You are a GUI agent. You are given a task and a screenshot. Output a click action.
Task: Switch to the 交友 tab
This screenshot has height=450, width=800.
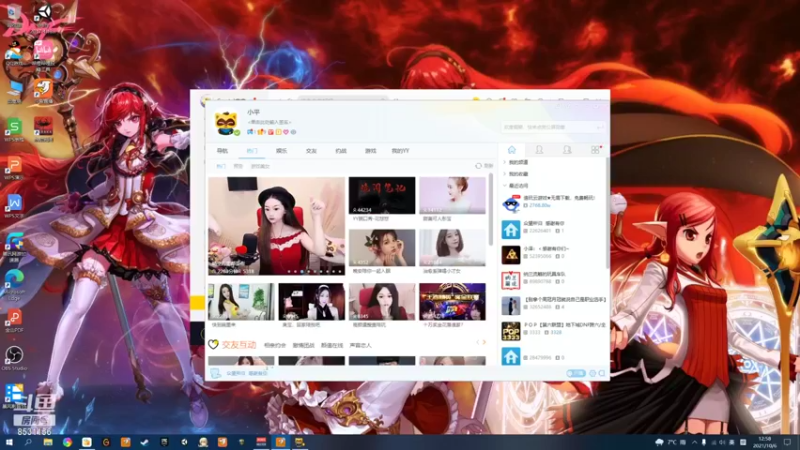[311, 151]
